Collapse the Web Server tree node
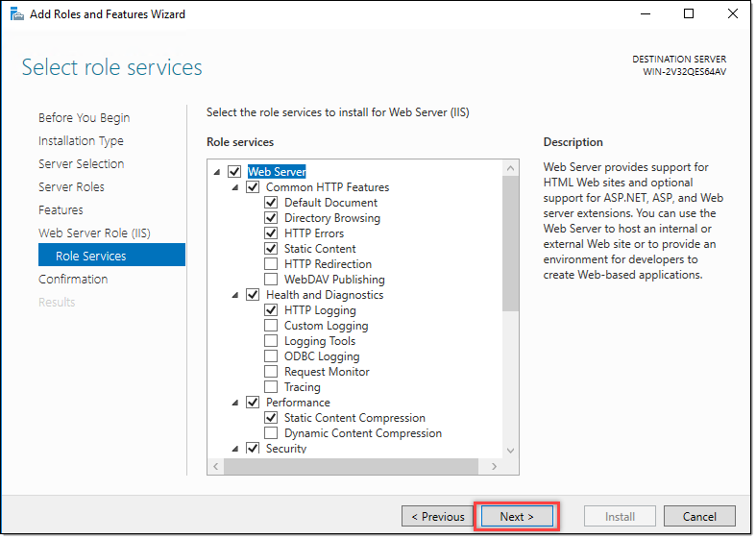Image resolution: width=756 pixels, height=539 pixels. click(x=217, y=172)
